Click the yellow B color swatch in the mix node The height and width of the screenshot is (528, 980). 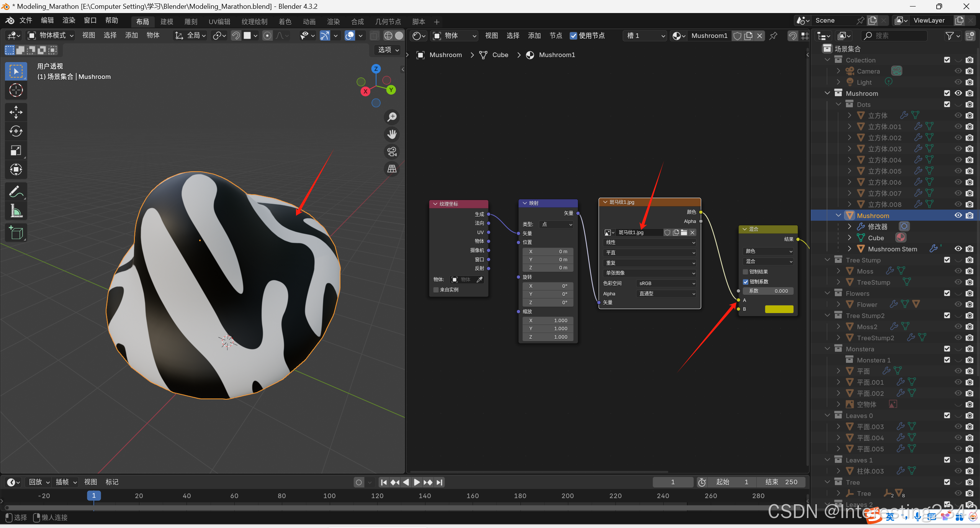pyautogui.click(x=779, y=309)
